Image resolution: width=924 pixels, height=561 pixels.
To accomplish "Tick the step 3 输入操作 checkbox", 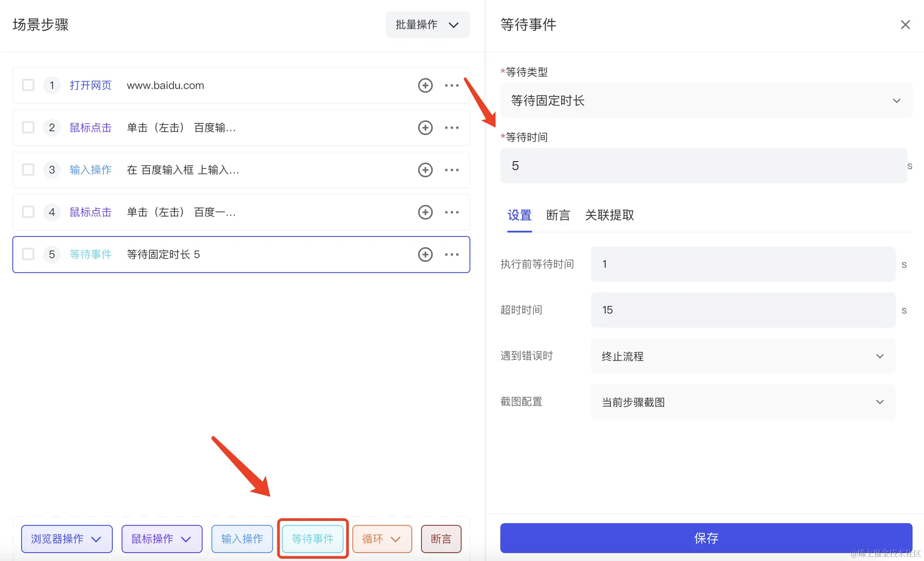I will 28,170.
